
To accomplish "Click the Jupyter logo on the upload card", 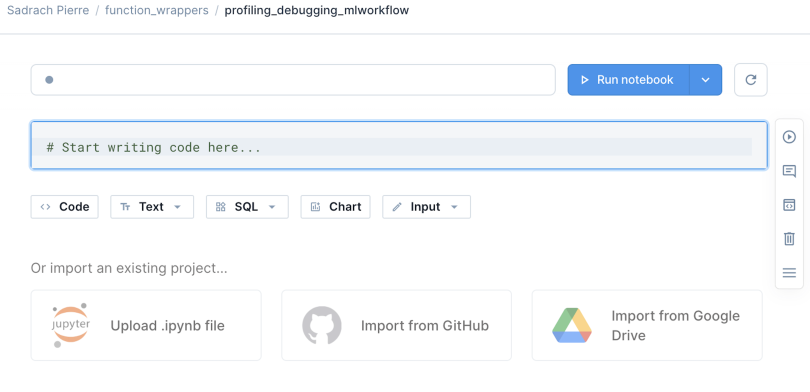I will click(x=71, y=325).
